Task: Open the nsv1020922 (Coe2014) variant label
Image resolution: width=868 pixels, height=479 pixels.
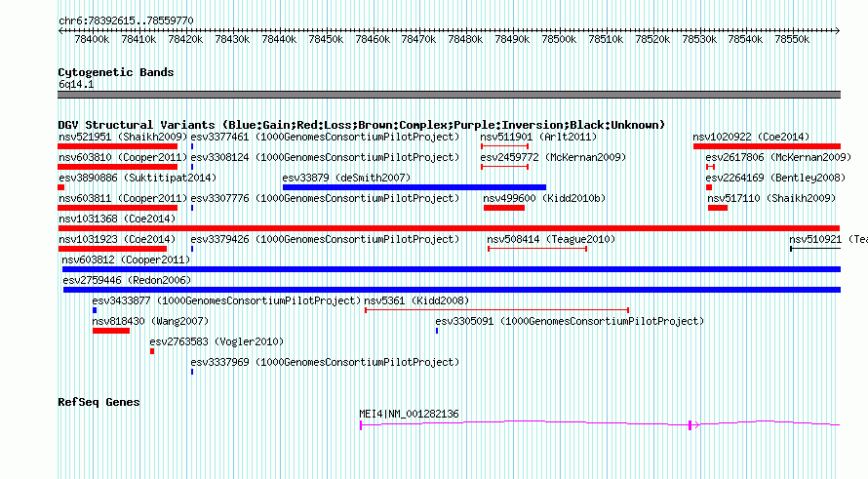Action: point(751,137)
